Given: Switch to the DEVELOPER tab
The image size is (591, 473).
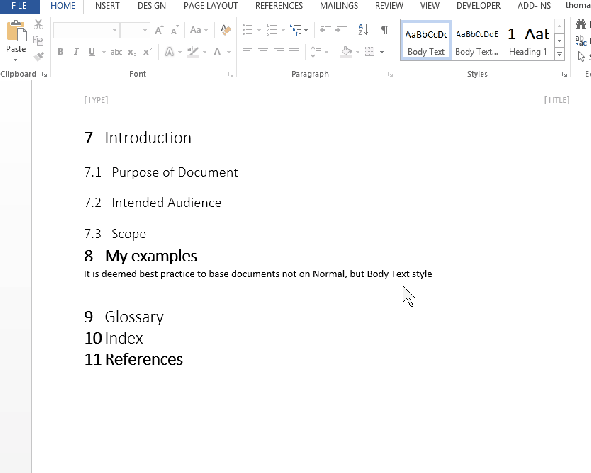Looking at the screenshot, I should click(479, 6).
